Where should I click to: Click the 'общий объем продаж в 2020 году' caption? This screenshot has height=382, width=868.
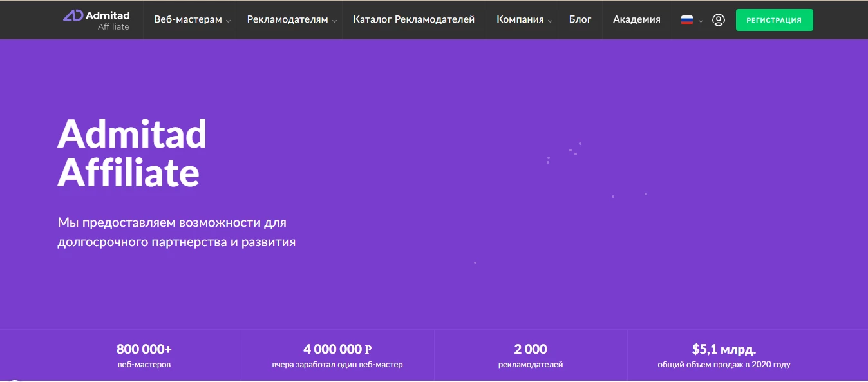tap(724, 365)
